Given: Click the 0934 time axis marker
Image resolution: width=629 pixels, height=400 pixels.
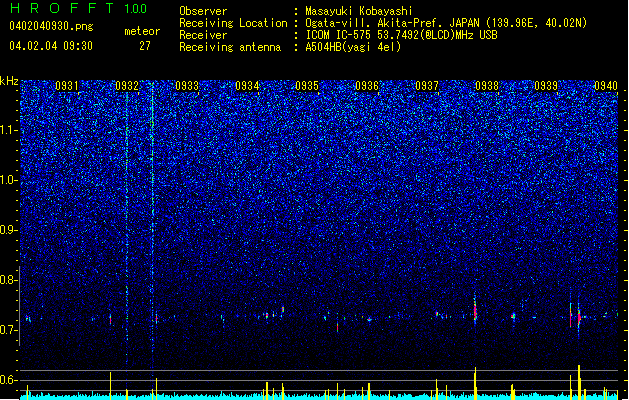Looking at the screenshot, I should click(x=247, y=86).
